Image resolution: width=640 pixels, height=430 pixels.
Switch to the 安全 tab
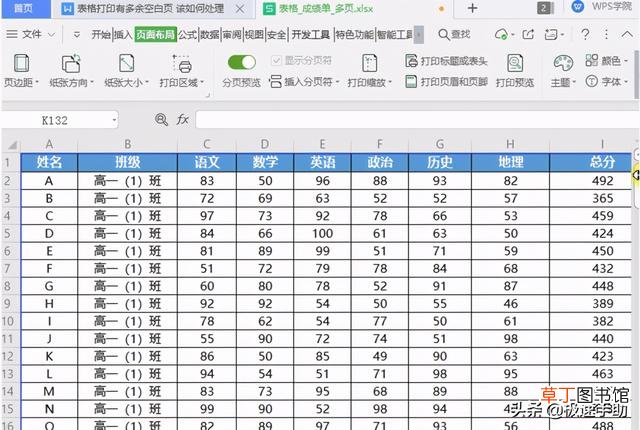(277, 35)
